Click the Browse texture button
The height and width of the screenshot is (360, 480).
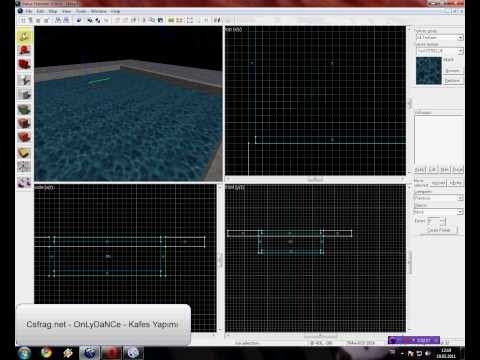(x=452, y=71)
